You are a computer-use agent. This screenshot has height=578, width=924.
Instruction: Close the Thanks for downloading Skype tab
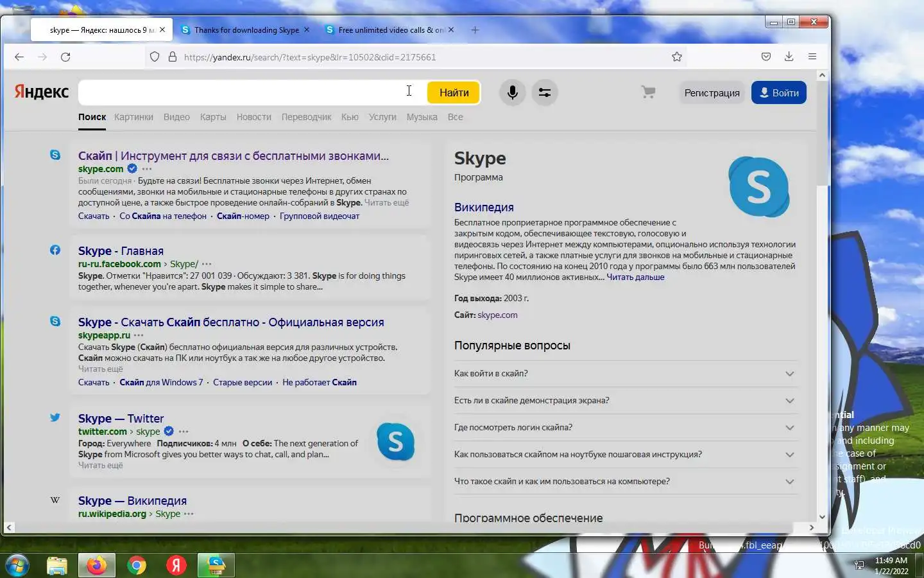(x=307, y=30)
